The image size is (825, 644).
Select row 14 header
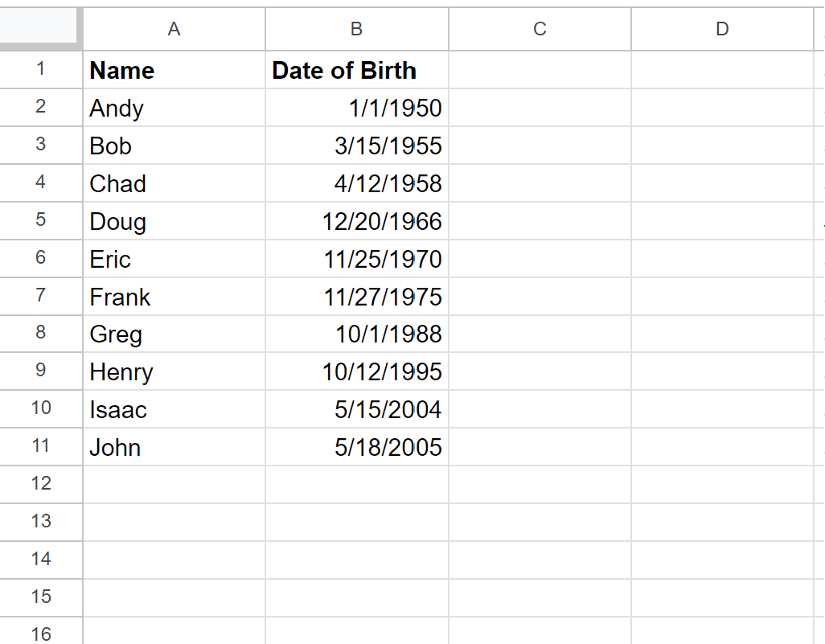click(x=41, y=559)
